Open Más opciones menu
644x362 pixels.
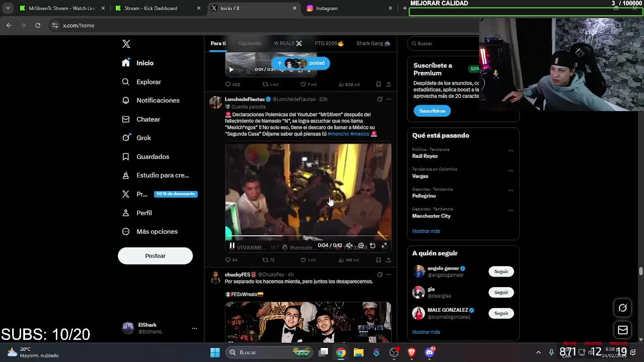coord(149,231)
